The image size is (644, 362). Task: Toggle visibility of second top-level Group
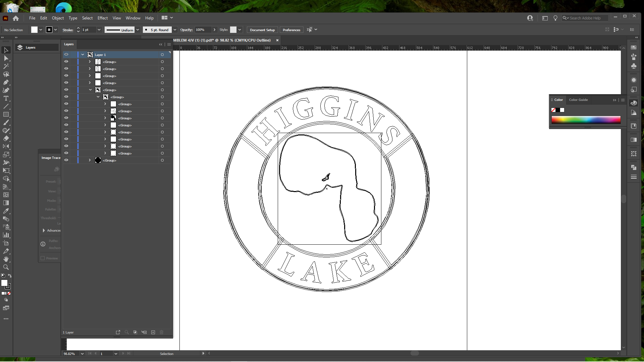[66, 69]
